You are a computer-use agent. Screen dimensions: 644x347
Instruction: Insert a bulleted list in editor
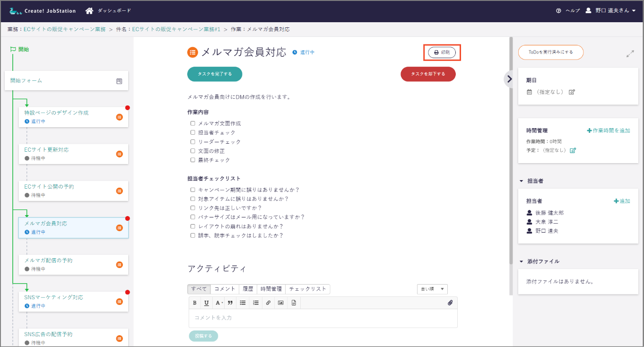(243, 303)
